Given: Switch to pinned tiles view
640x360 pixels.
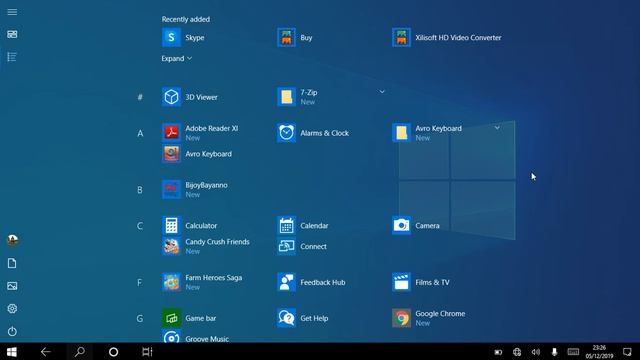Looking at the screenshot, I should pyautogui.click(x=12, y=34).
